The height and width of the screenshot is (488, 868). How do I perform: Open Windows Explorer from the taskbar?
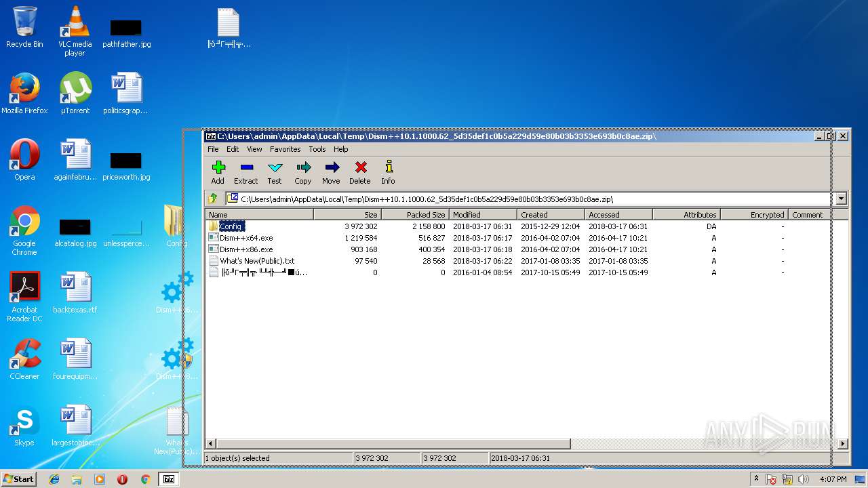click(x=77, y=479)
